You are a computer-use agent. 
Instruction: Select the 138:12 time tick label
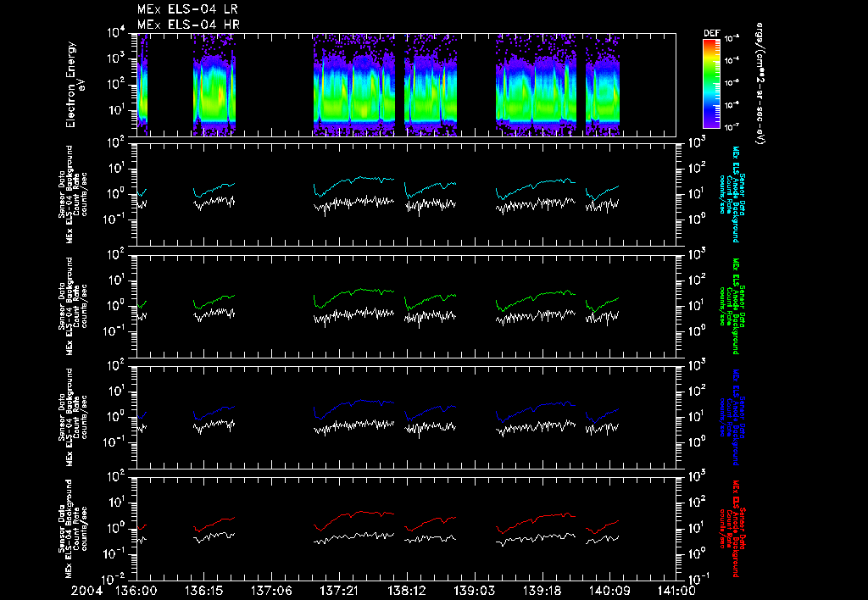[x=406, y=591]
